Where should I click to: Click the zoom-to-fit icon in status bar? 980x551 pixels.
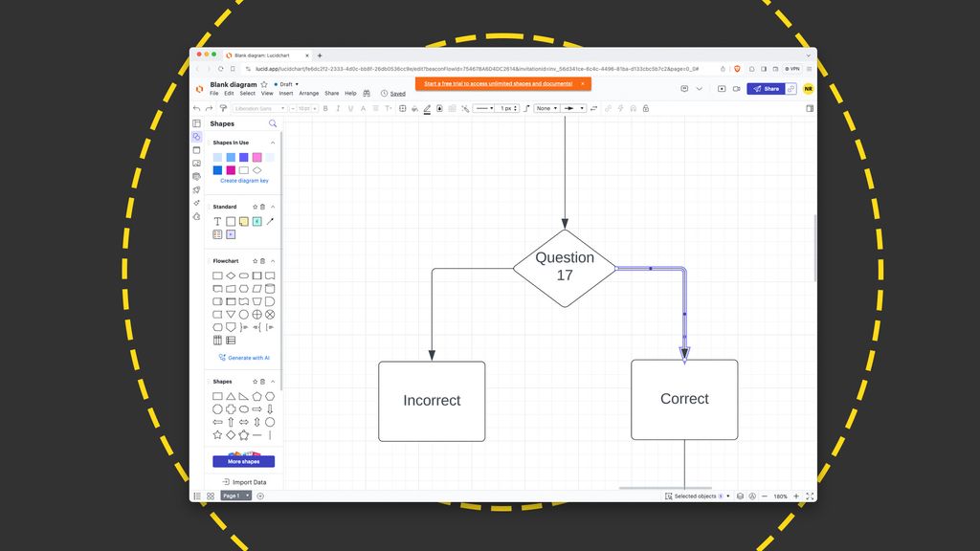click(810, 496)
